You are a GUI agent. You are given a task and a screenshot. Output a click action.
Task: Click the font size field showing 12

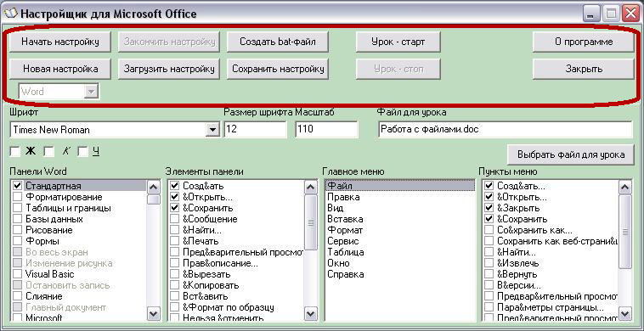255,130
